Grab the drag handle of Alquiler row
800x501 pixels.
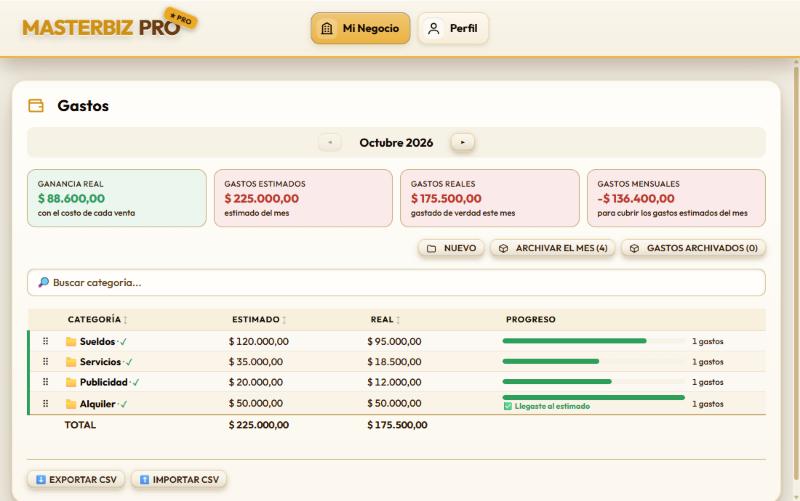(45, 404)
